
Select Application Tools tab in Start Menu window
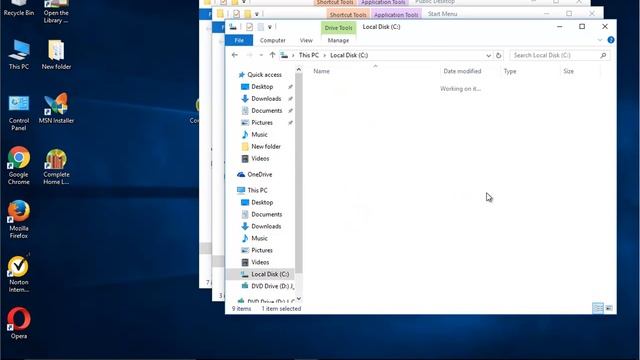(396, 15)
